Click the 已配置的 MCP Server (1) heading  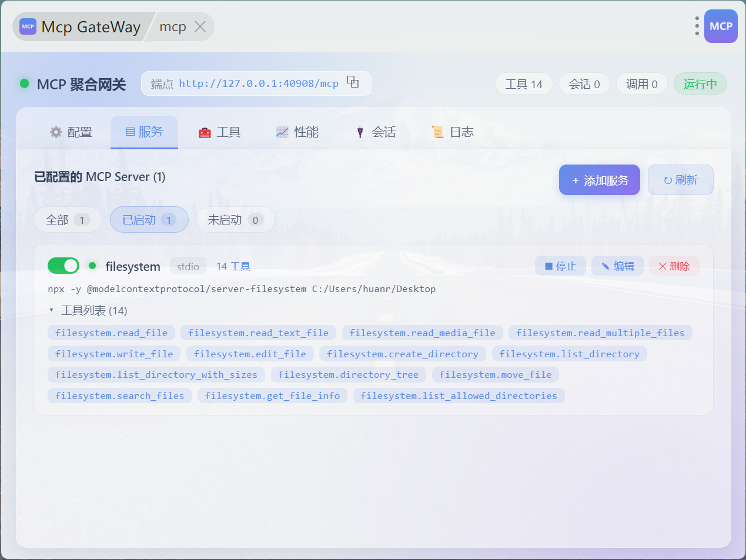click(100, 177)
